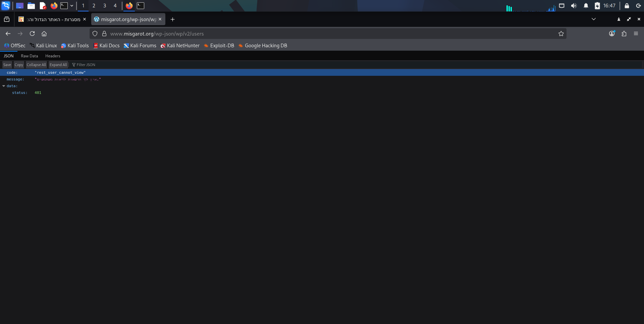View site security padlock info
Screen dimensions: 644x324
[104, 34]
